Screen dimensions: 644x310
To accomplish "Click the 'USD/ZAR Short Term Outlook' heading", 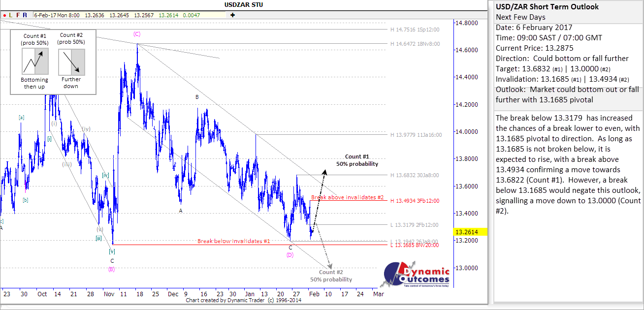I will click(x=547, y=7).
